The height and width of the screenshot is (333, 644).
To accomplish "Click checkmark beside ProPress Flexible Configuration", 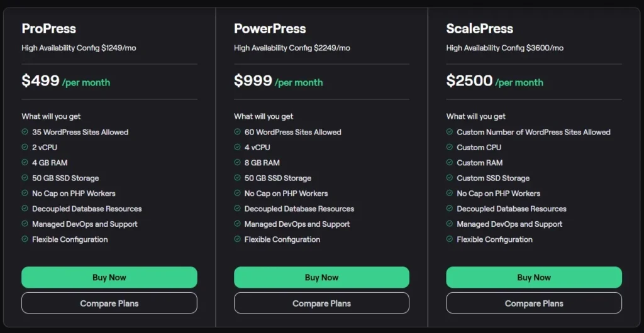I will pyautogui.click(x=25, y=239).
